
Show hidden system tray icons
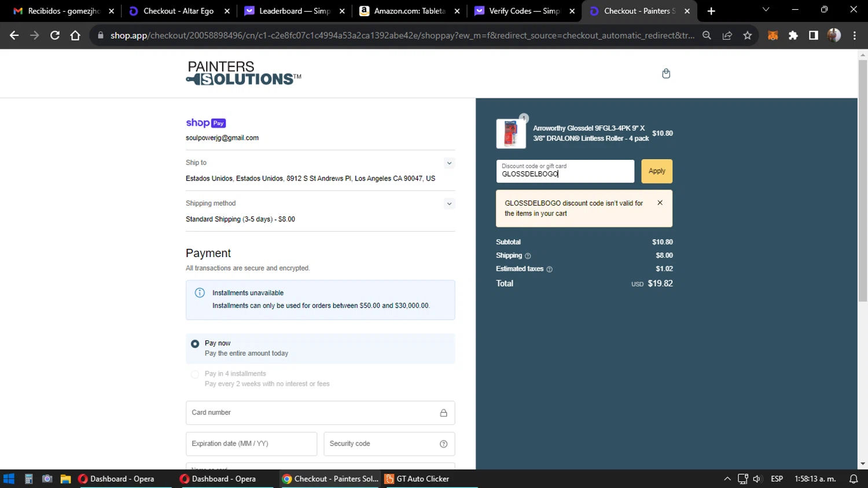tap(727, 479)
